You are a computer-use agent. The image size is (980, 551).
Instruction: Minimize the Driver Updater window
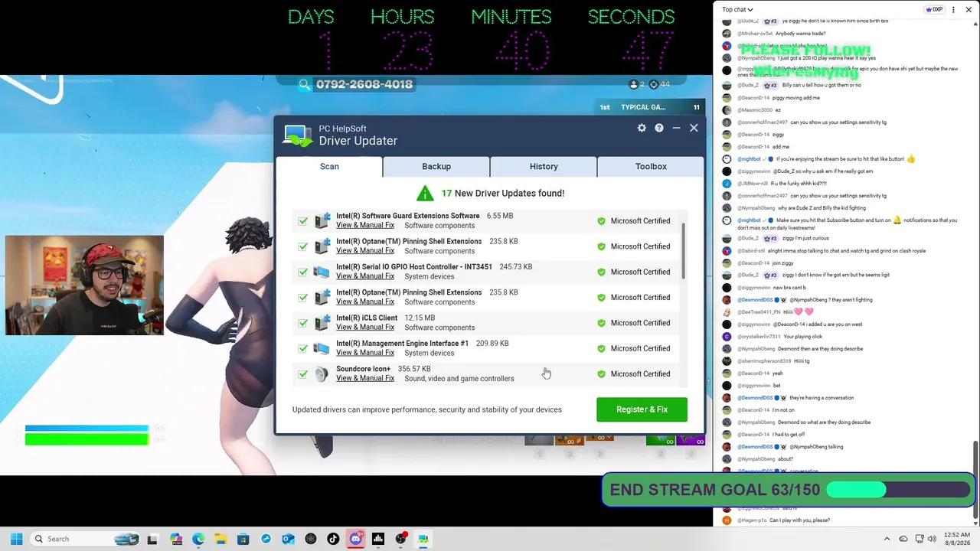tap(676, 128)
